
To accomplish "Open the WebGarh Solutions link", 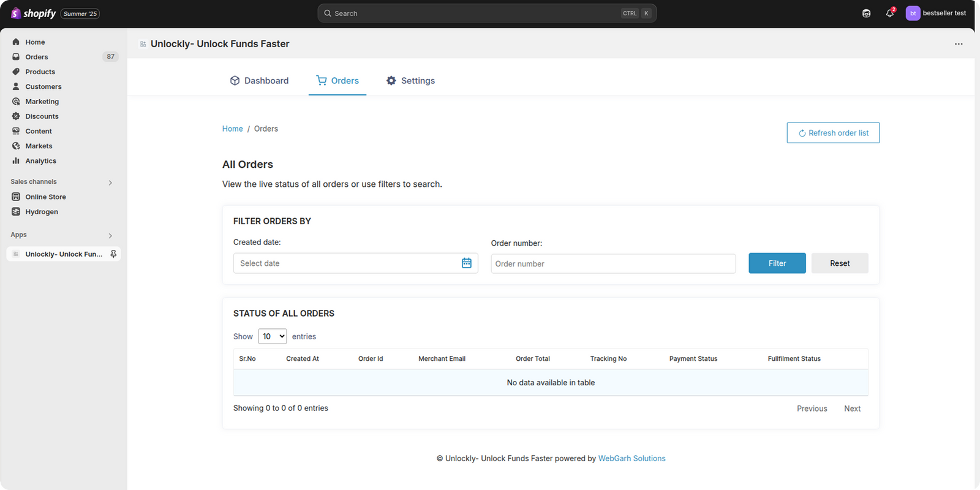I will pyautogui.click(x=631, y=458).
